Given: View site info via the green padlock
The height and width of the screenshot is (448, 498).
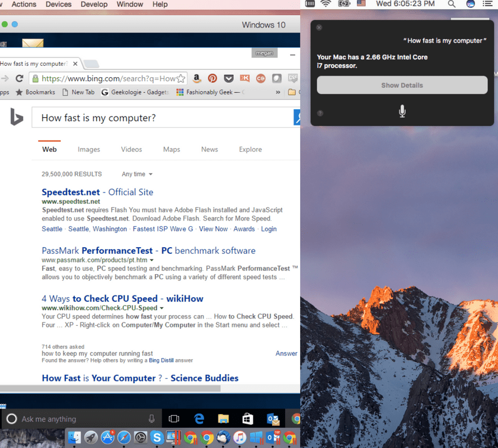Looking at the screenshot, I should click(x=35, y=78).
